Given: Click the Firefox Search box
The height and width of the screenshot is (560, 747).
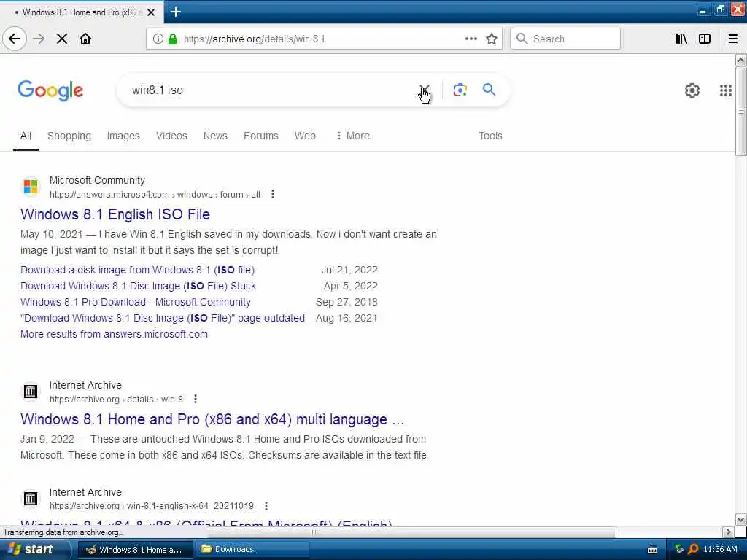Looking at the screenshot, I should [565, 39].
